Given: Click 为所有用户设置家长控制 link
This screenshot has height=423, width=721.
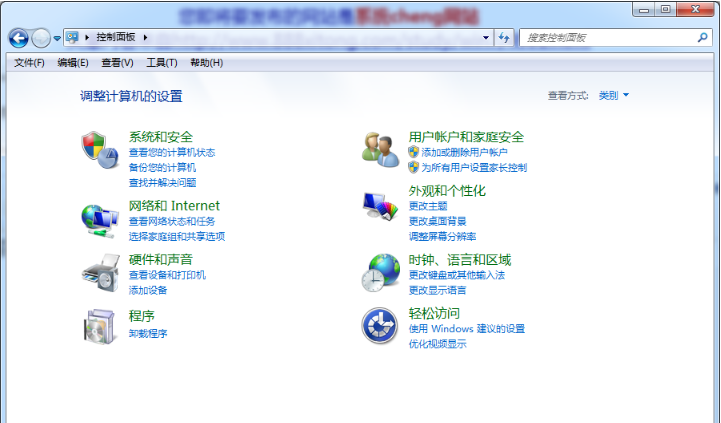Looking at the screenshot, I should [x=474, y=167].
